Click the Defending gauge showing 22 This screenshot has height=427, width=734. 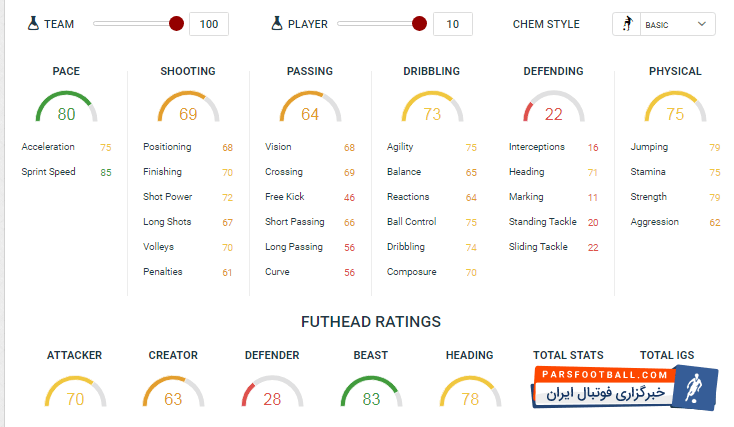pyautogui.click(x=553, y=110)
